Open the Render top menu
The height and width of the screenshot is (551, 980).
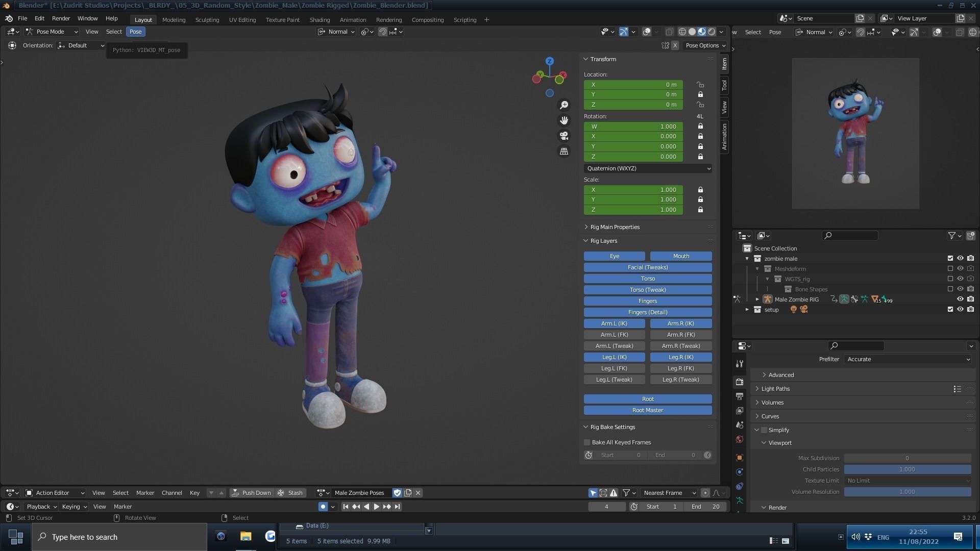point(61,18)
